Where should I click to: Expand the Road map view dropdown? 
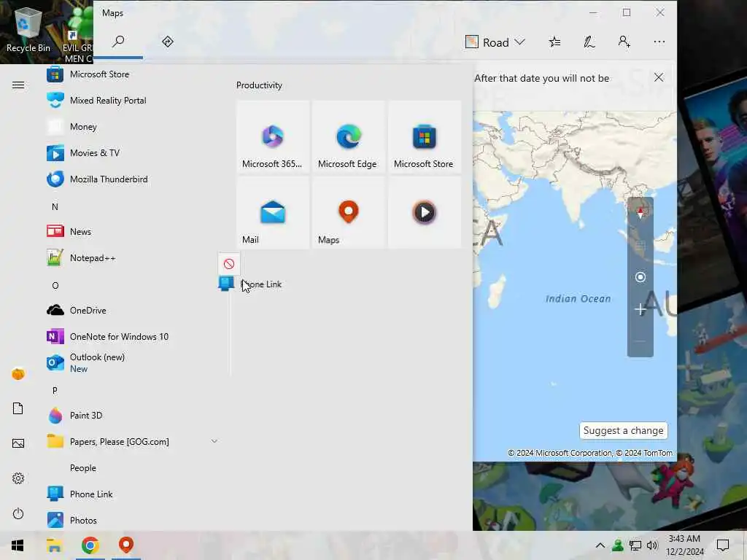click(x=495, y=42)
